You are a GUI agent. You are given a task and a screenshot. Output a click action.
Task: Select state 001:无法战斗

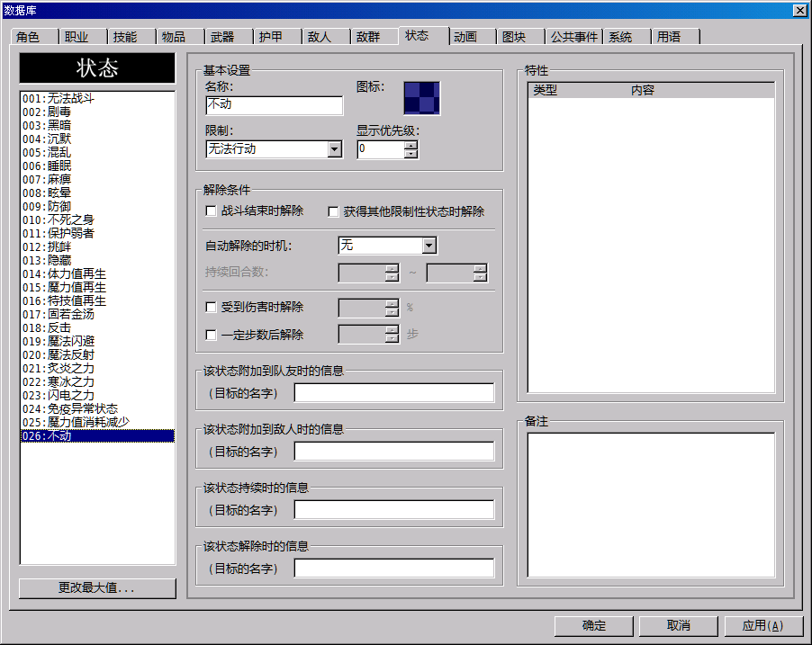[97, 98]
